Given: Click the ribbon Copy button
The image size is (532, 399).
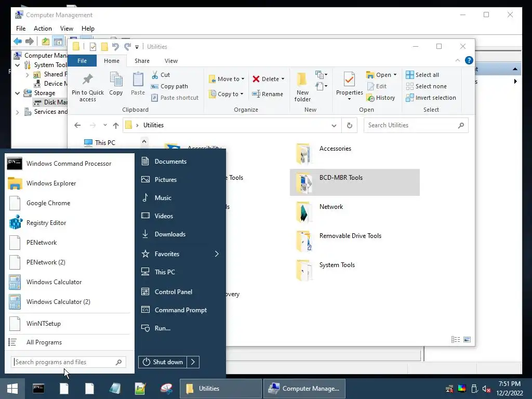Looking at the screenshot, I should pos(116,84).
